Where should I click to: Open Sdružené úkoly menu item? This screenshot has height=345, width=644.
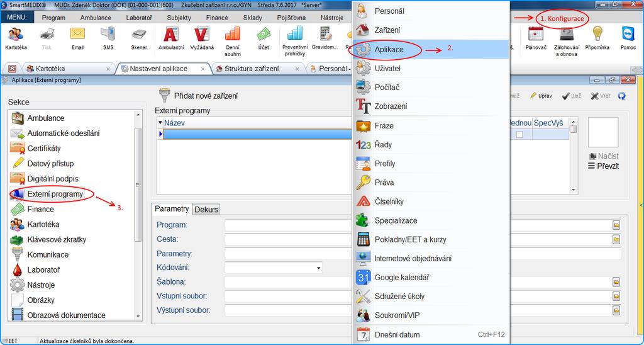pos(431,296)
